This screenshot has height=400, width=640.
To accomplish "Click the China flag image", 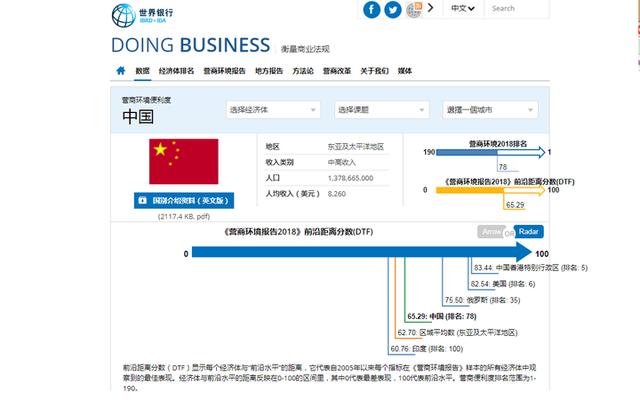I will [x=184, y=161].
